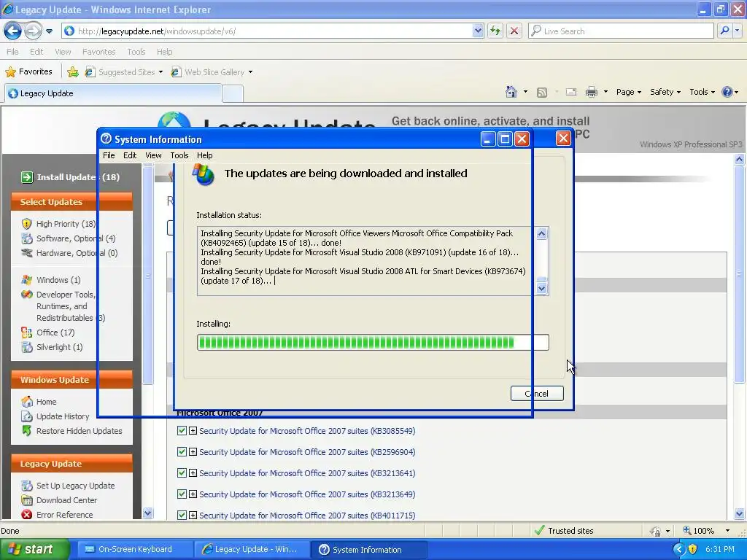Open Set Up Legacy Update link
This screenshot has width=747, height=560.
(x=76, y=486)
